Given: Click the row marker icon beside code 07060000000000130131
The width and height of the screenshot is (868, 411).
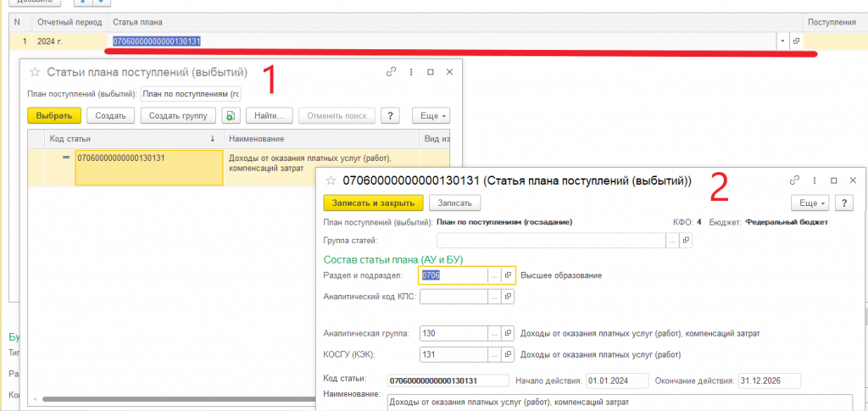Looking at the screenshot, I should [66, 158].
